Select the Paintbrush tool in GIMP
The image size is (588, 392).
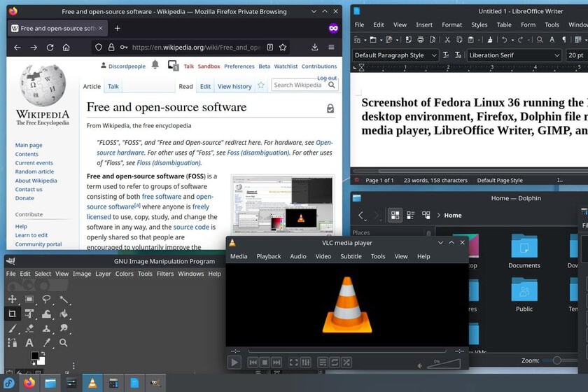point(12,328)
